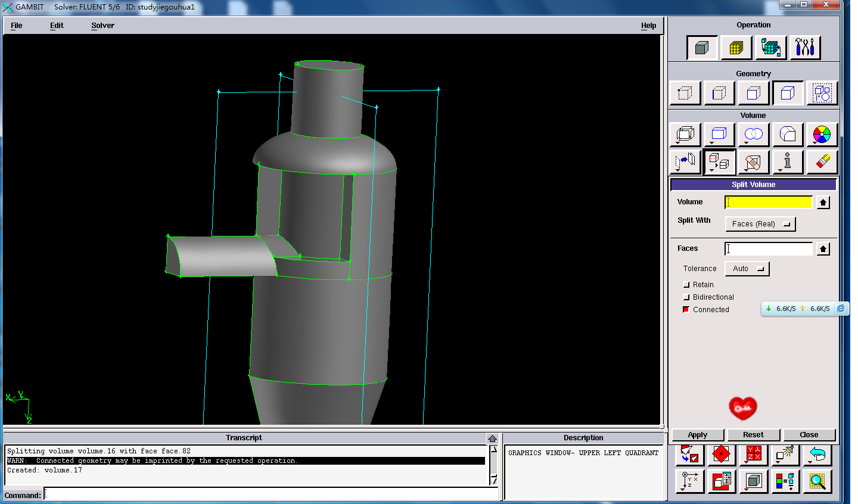Open the File menu
The image size is (858, 504).
[17, 26]
